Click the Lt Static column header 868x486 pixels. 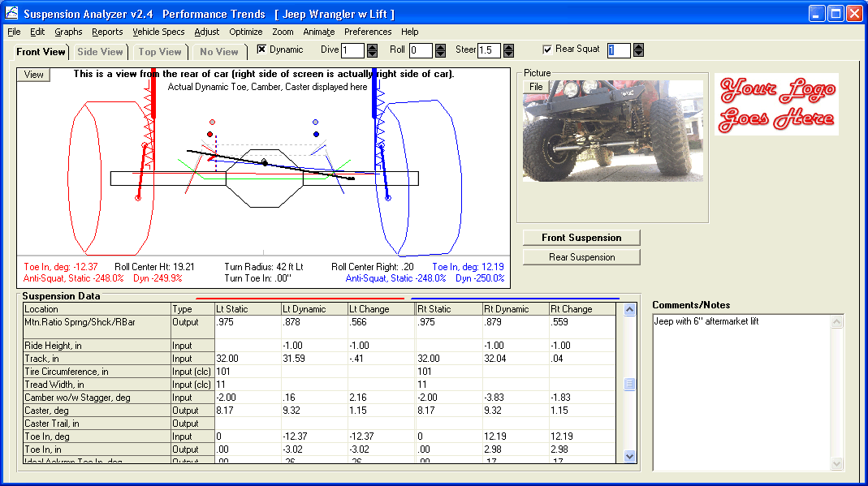click(x=248, y=309)
